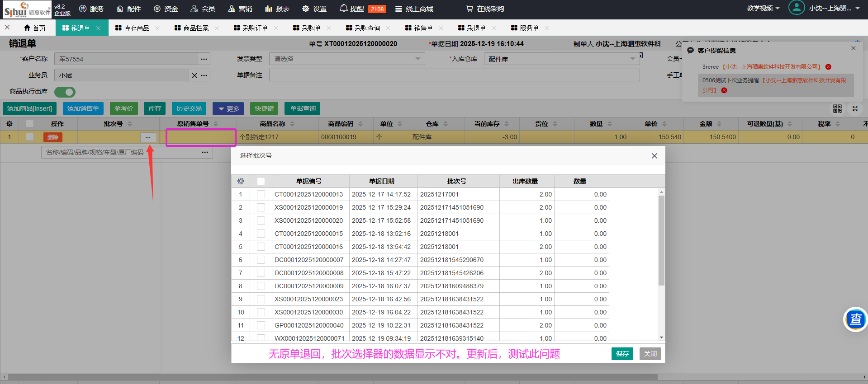Click the blue floating 查 help icon
This screenshot has width=868, height=384.
point(855,319)
